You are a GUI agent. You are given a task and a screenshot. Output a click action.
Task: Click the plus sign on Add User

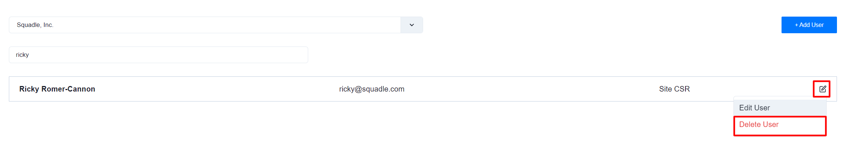click(x=796, y=25)
